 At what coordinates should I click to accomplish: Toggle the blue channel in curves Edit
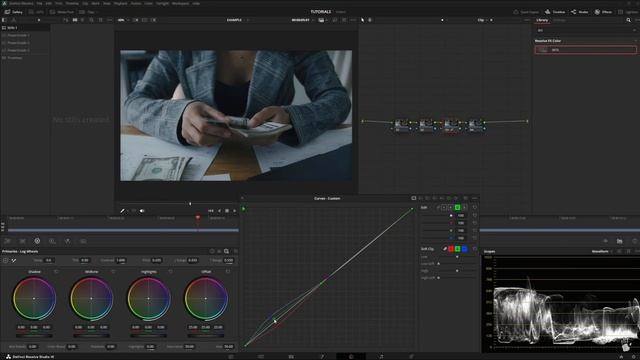pos(464,207)
